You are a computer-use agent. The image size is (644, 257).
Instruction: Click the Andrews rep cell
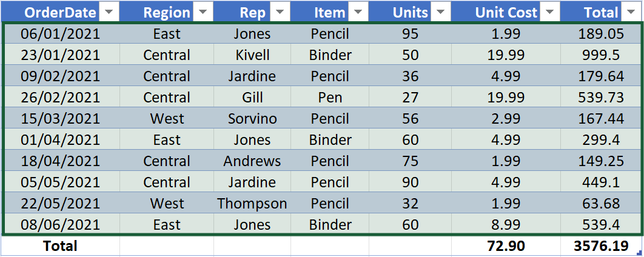[x=252, y=161]
